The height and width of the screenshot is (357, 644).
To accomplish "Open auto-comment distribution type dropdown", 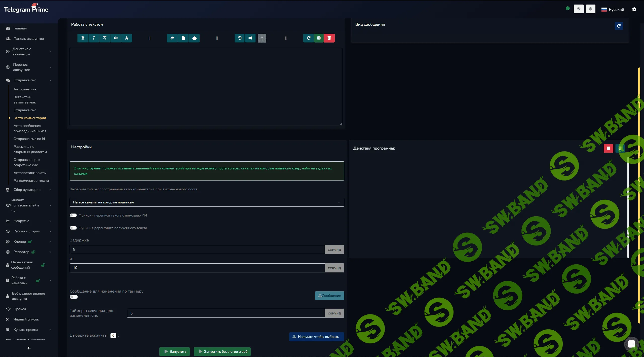I will tap(207, 202).
